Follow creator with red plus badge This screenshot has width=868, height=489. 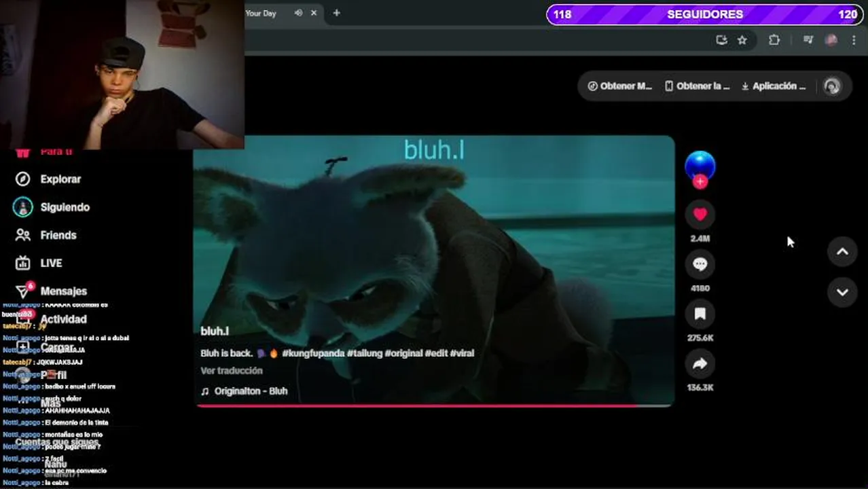click(x=700, y=182)
